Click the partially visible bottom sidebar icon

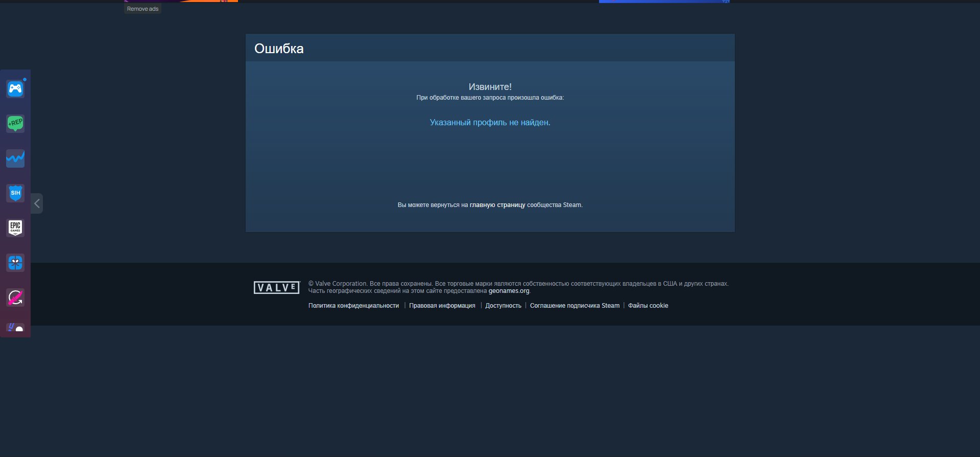coord(15,327)
